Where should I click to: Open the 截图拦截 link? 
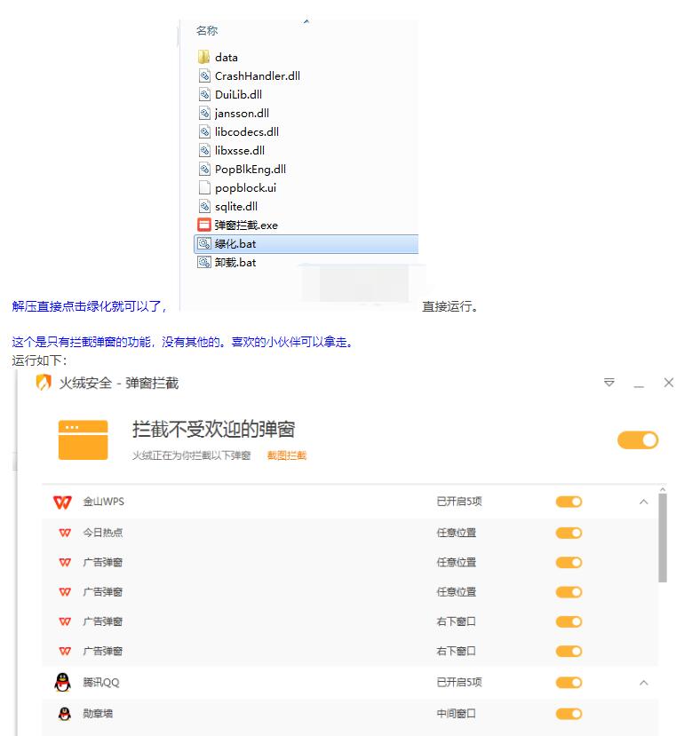[287, 455]
